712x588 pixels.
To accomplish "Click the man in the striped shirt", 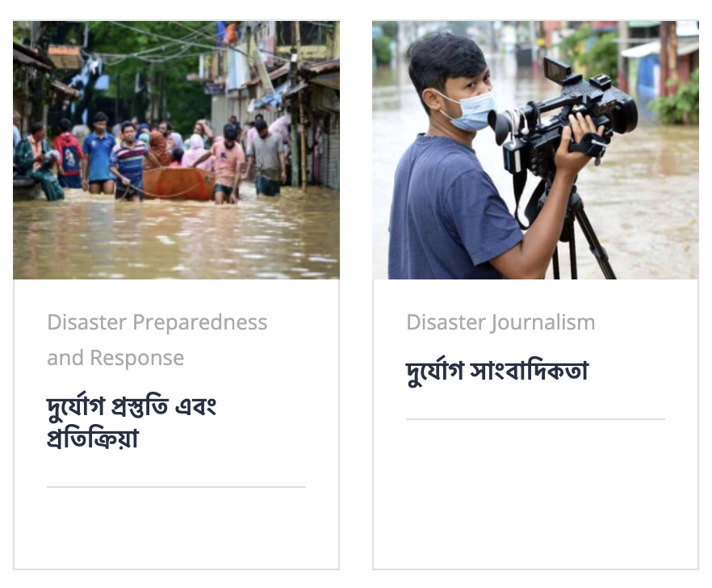I will [130, 162].
